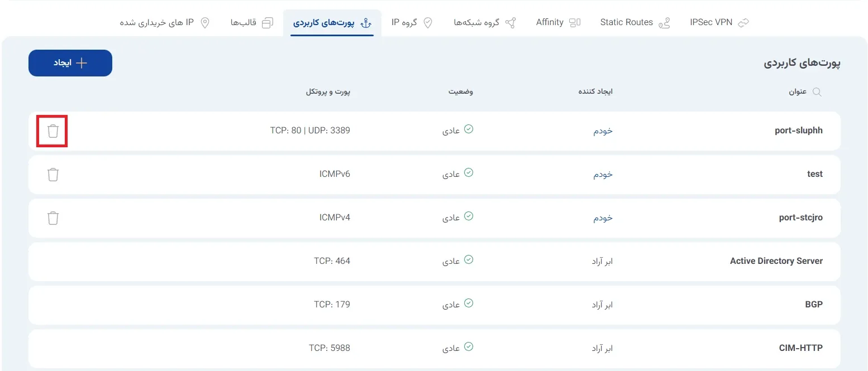868x371 pixels.
Task: Open the IP های خریداری شده tab
Action: (x=165, y=23)
